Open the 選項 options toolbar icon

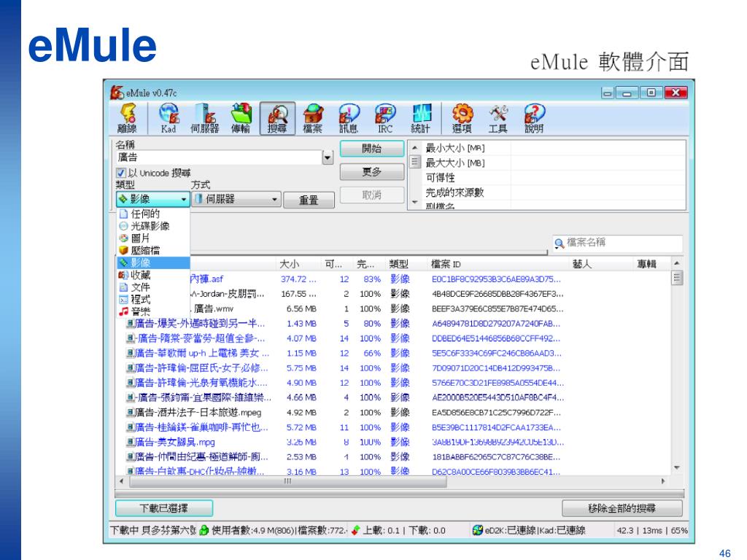tap(462, 118)
